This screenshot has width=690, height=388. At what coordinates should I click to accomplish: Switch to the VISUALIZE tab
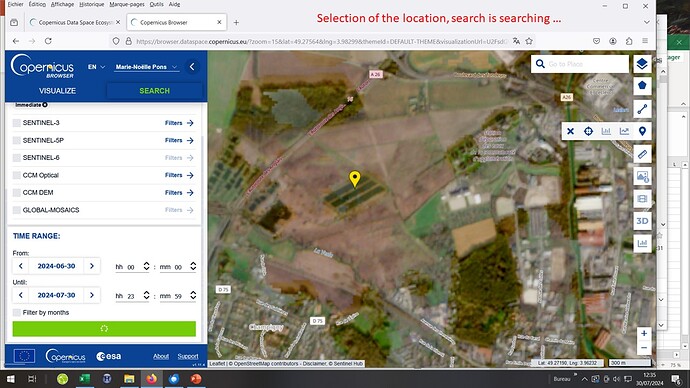point(57,91)
